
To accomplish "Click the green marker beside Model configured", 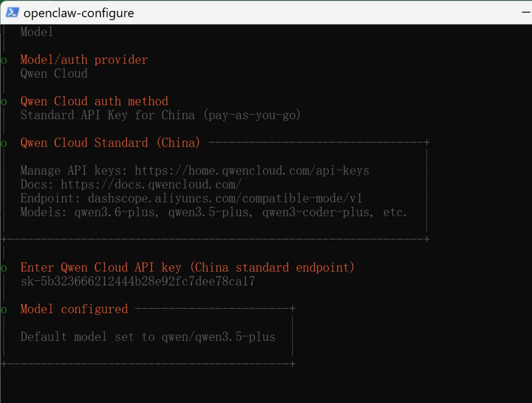I will pyautogui.click(x=4, y=310).
